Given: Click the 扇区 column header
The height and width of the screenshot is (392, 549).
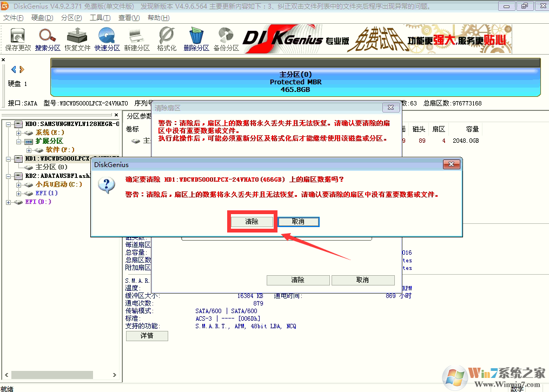Looking at the screenshot, I should 439,129.
